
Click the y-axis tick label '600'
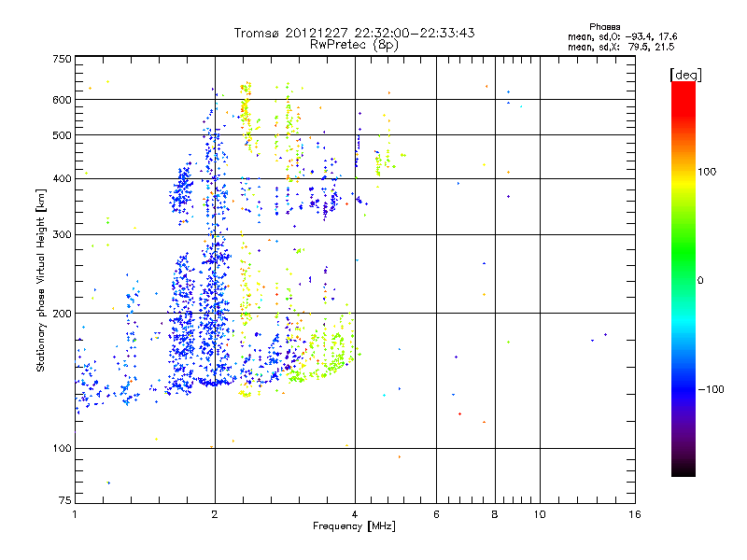pos(62,100)
